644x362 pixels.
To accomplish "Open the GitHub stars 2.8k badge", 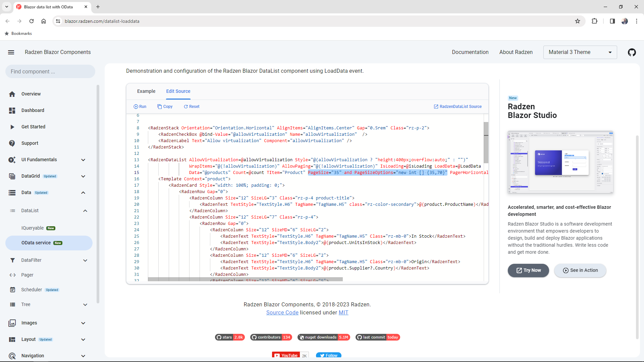I will (x=230, y=338).
